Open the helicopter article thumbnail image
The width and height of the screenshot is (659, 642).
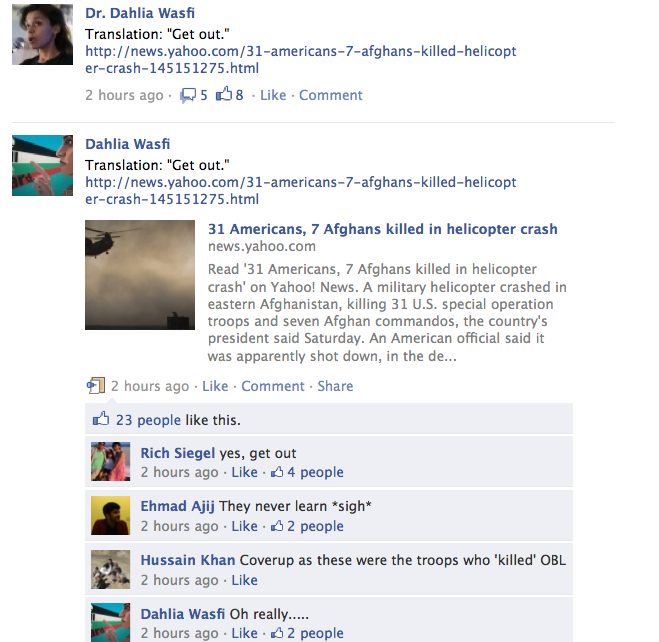140,275
